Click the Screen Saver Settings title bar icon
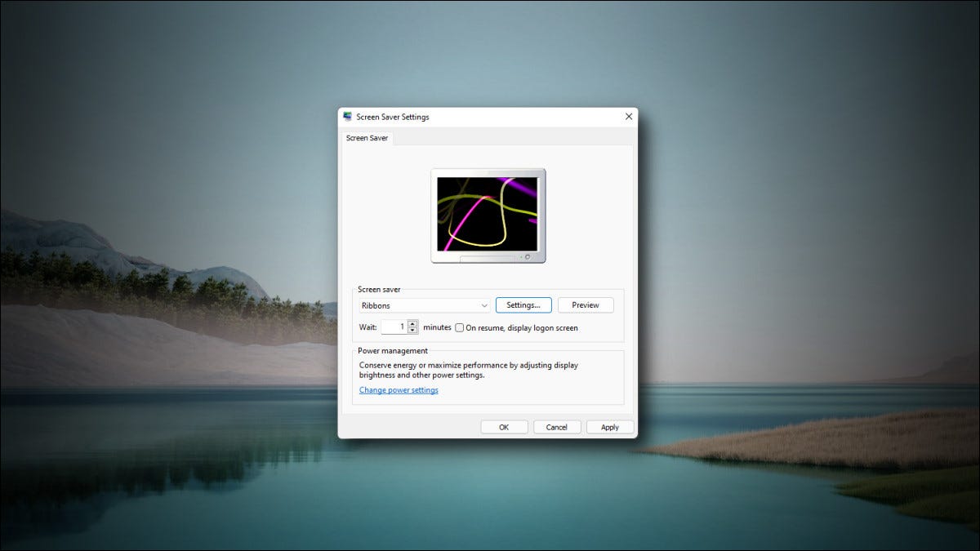 pyautogui.click(x=348, y=117)
